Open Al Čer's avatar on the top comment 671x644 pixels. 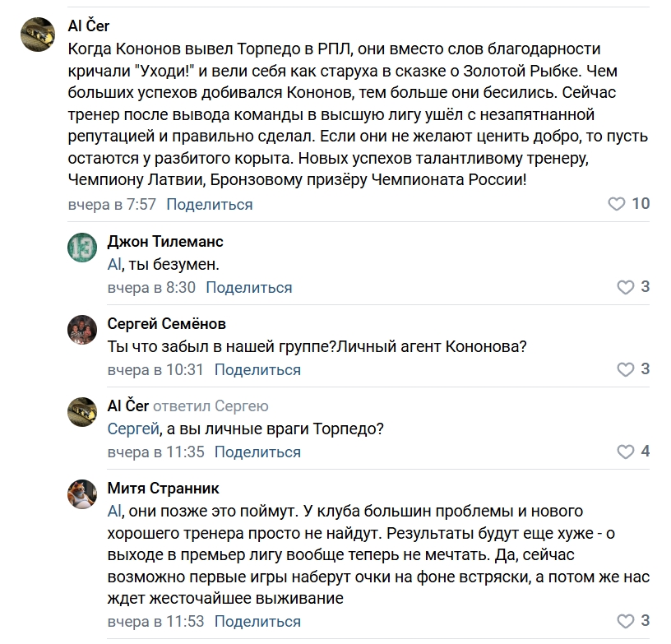(x=38, y=35)
